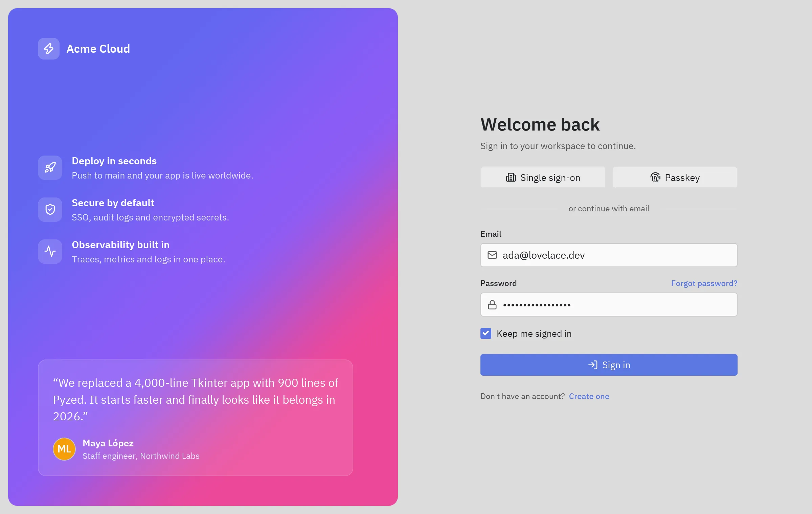
Task: Click SSO, audit logs description text
Action: pos(151,217)
